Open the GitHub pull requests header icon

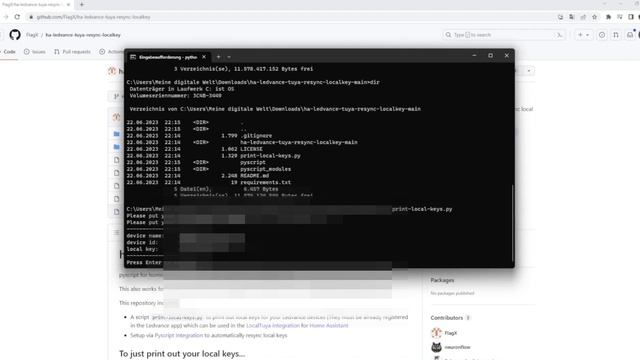616,35
